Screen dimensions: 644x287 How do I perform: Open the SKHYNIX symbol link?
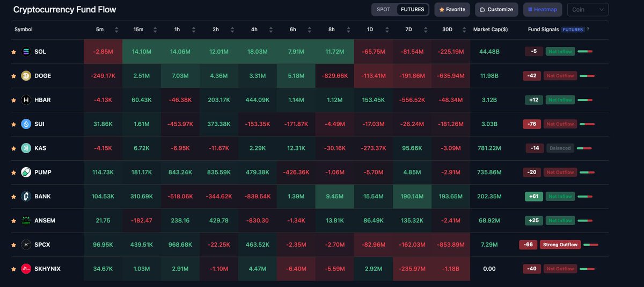(47, 269)
